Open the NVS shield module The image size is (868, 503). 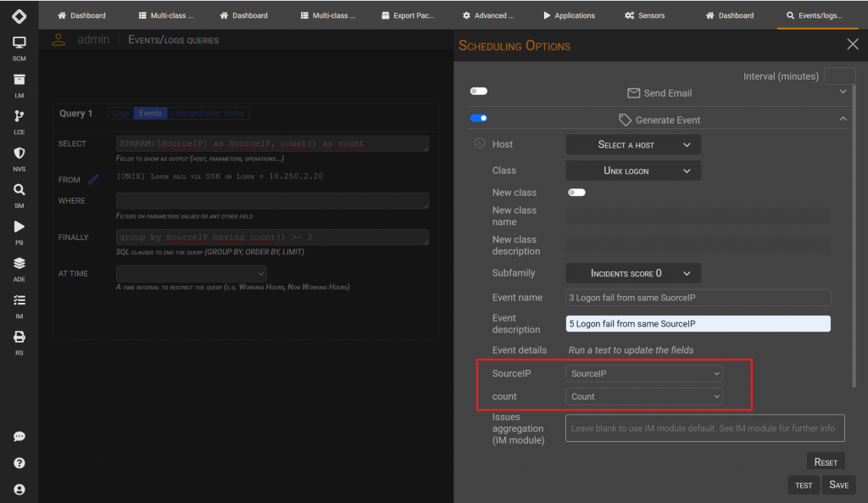(19, 159)
